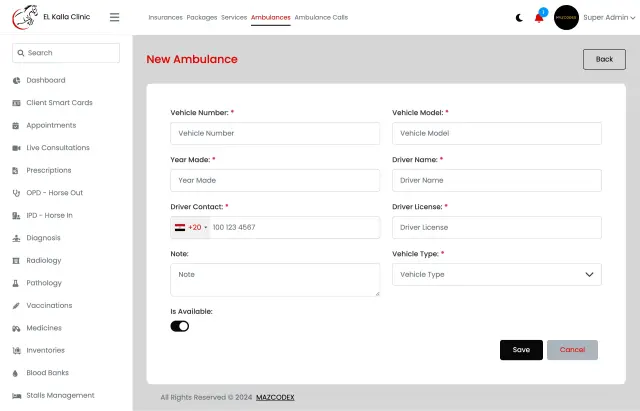640x411 pixels.
Task: Toggle the hamburger sidebar menu icon
Action: pos(115,17)
